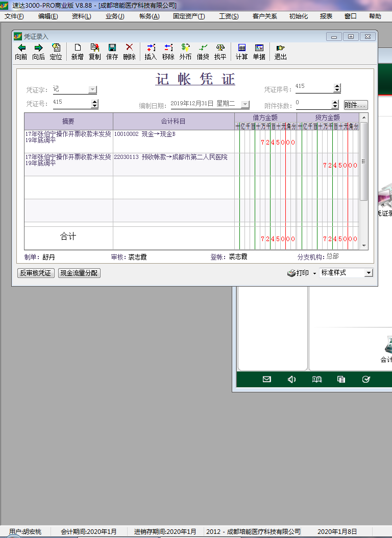
Task: Open the 客户关系 menu
Action: coord(264,16)
